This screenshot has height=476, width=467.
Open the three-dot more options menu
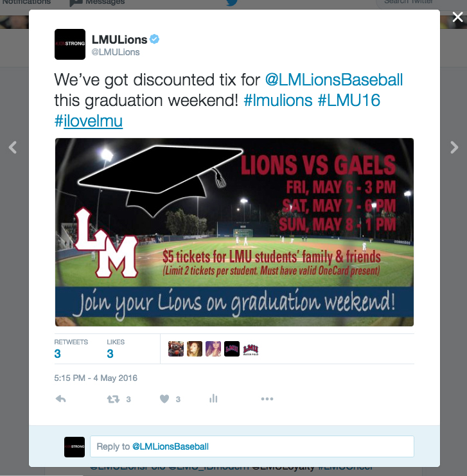267,399
